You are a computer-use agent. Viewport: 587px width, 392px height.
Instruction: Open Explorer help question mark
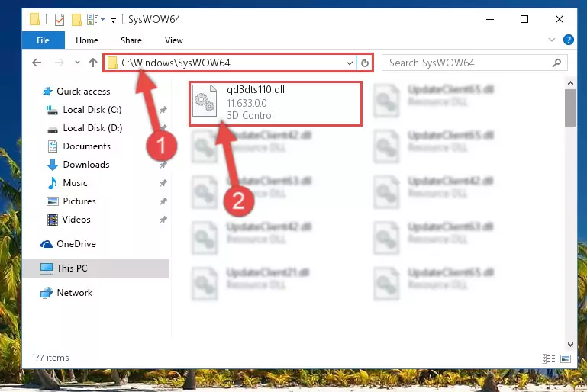568,40
